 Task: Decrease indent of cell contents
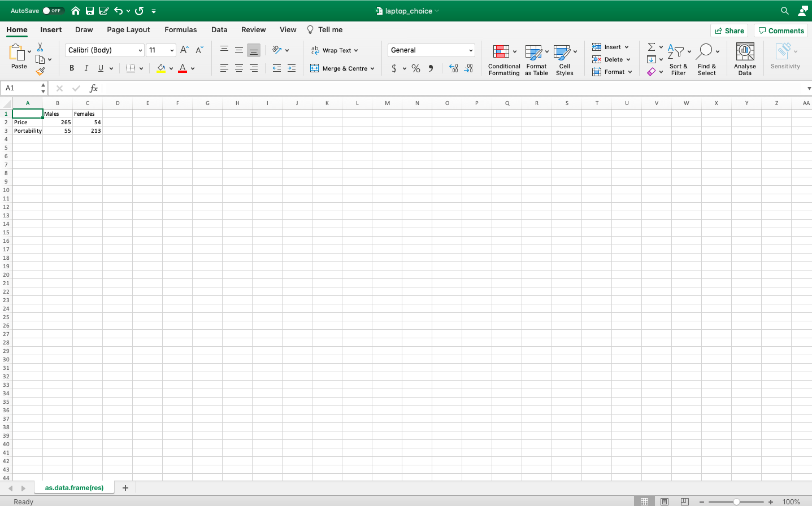(x=277, y=68)
